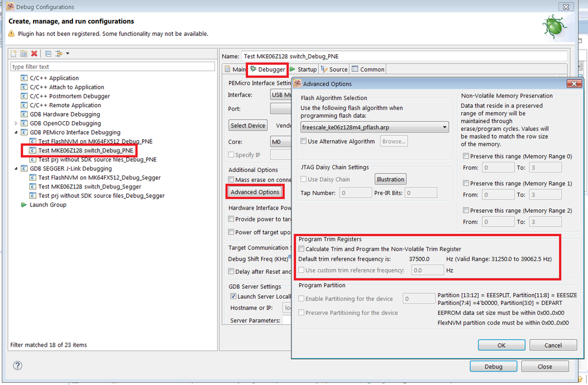The height and width of the screenshot is (385, 588).
Task: Switch to the Startup tab
Action: click(x=303, y=69)
